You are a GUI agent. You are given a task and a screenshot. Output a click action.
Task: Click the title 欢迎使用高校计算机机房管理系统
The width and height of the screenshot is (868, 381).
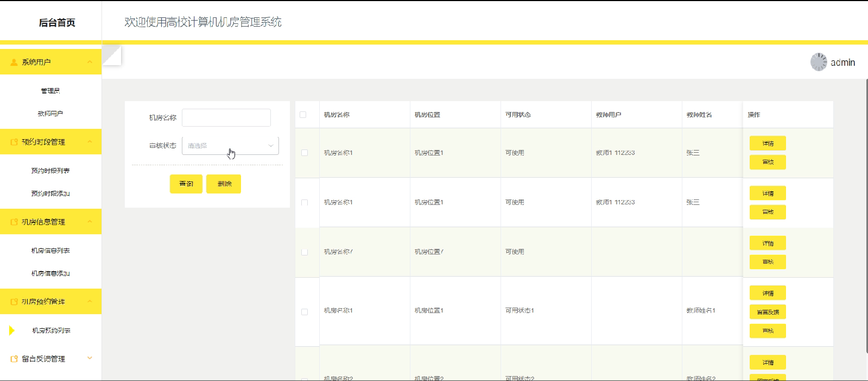203,22
